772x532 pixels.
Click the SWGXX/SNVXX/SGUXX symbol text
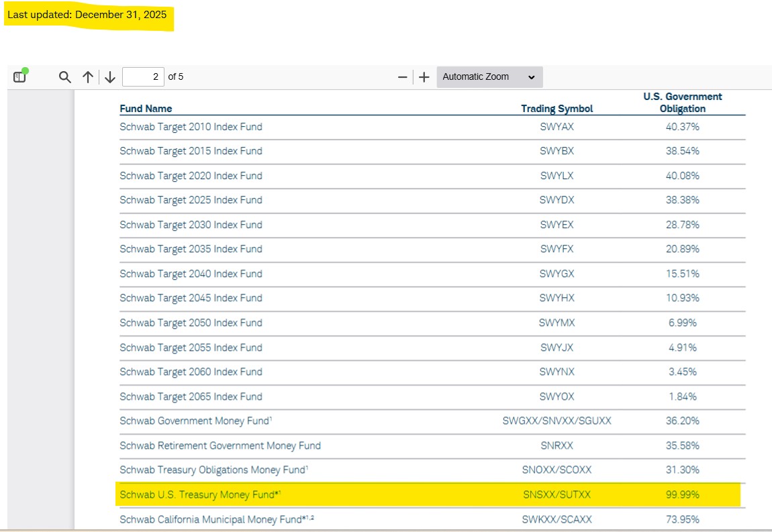click(x=557, y=421)
